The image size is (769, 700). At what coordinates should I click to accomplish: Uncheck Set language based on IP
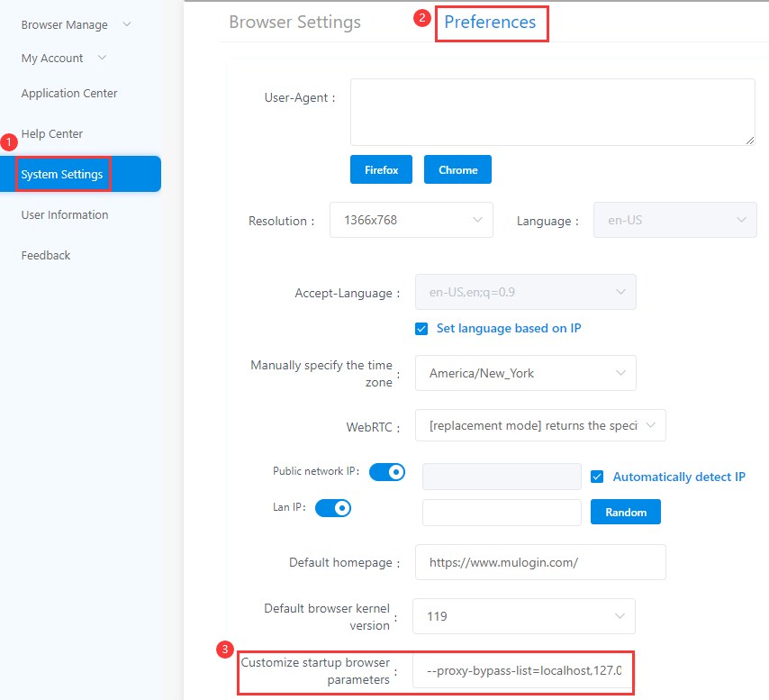click(x=421, y=329)
